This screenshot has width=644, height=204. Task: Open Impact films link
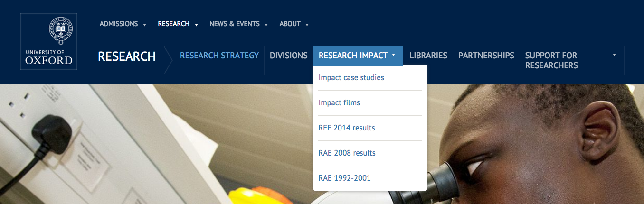point(339,102)
